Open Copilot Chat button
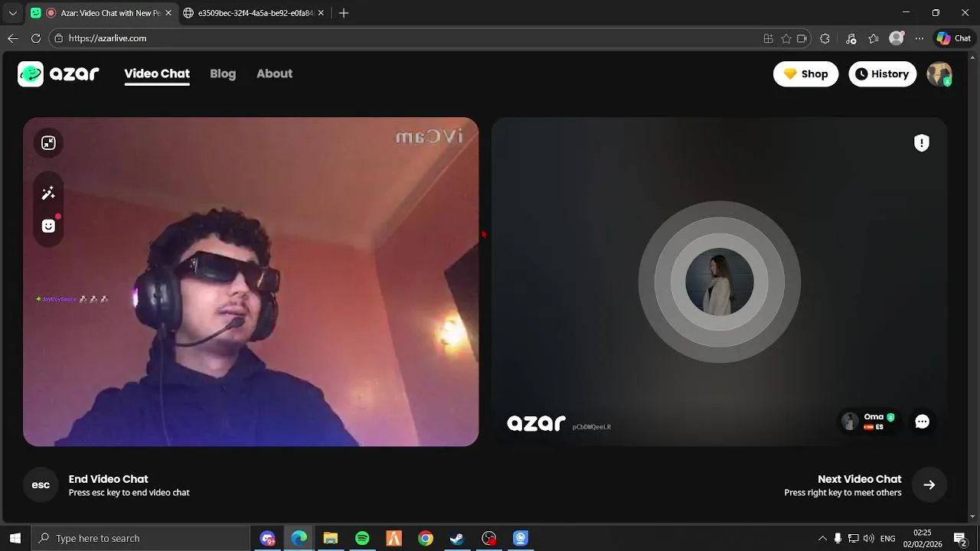 coord(954,38)
